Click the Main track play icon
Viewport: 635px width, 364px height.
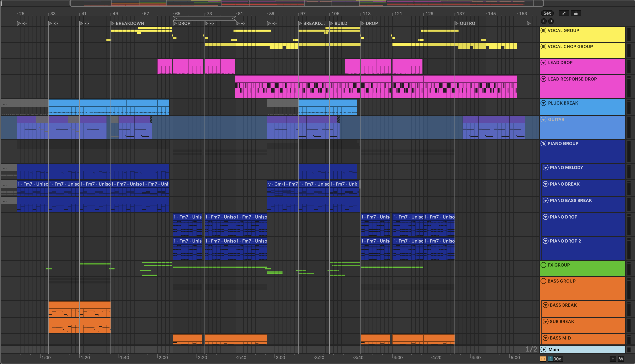click(543, 350)
